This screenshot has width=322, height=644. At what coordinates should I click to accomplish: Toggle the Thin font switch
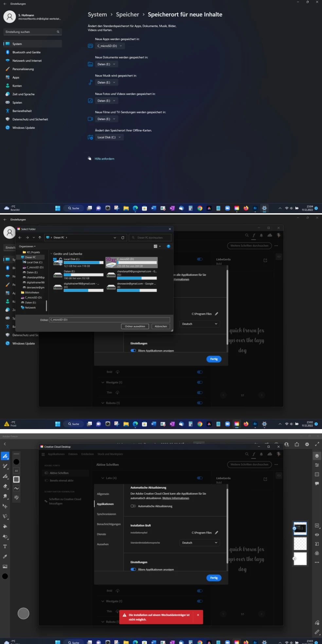tap(200, 392)
